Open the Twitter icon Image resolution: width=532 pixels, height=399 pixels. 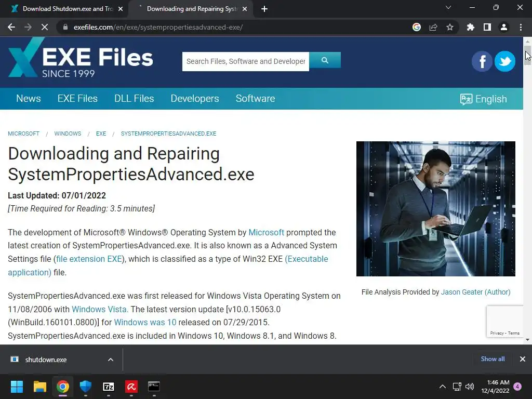click(505, 61)
